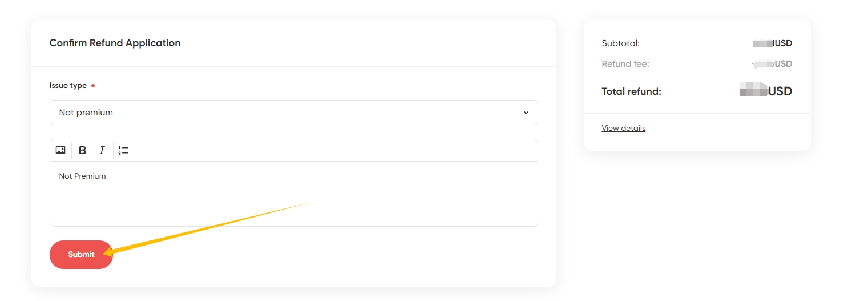Click the yellow arrow annotation pointing to Submit
The image size is (868, 301).
[205, 228]
